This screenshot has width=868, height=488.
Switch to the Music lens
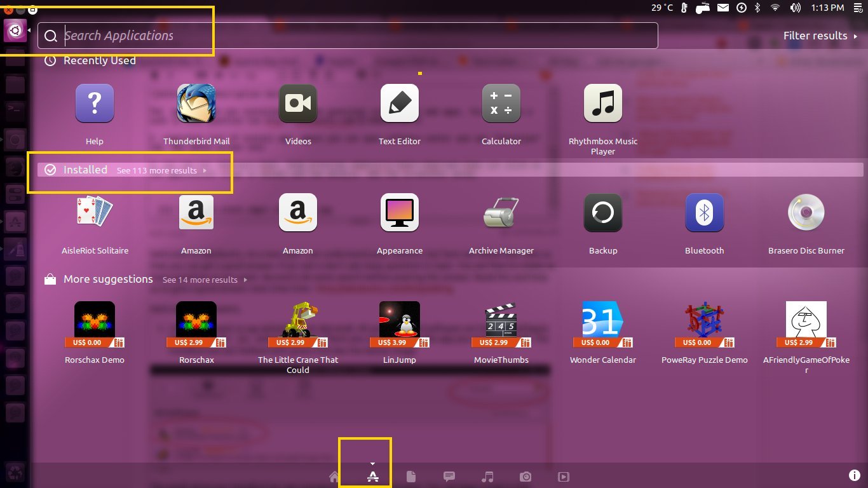pos(487,477)
